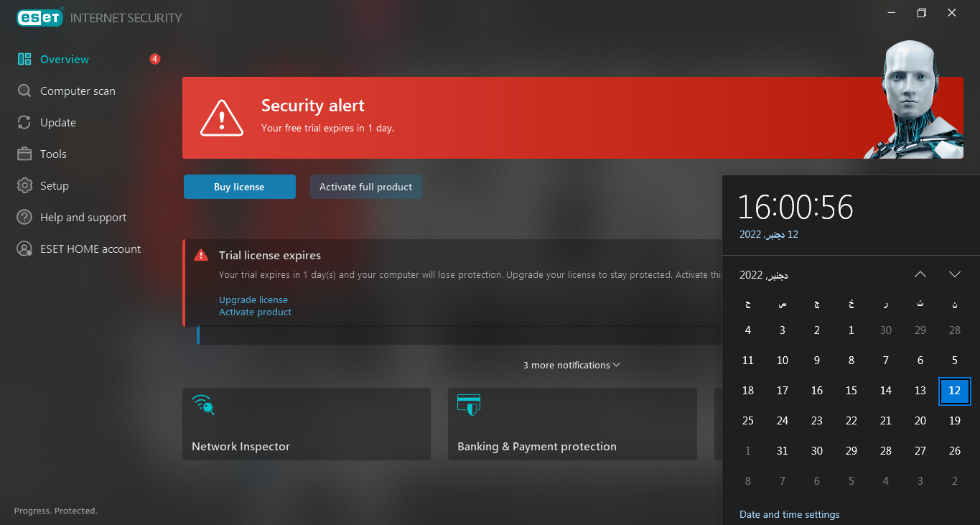Follow the Upgrade license link
Image resolution: width=980 pixels, height=525 pixels.
(x=253, y=300)
